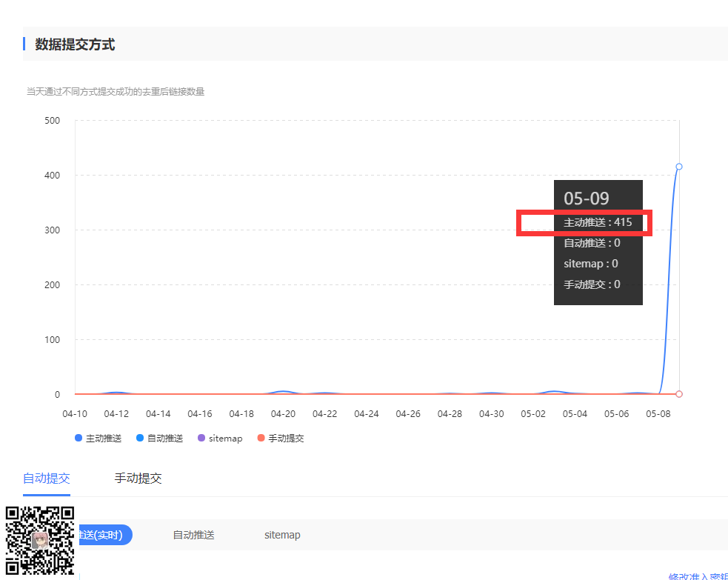The width and height of the screenshot is (728, 580).
Task: Toggle the 主动推送 series visibility
Action: 96,438
